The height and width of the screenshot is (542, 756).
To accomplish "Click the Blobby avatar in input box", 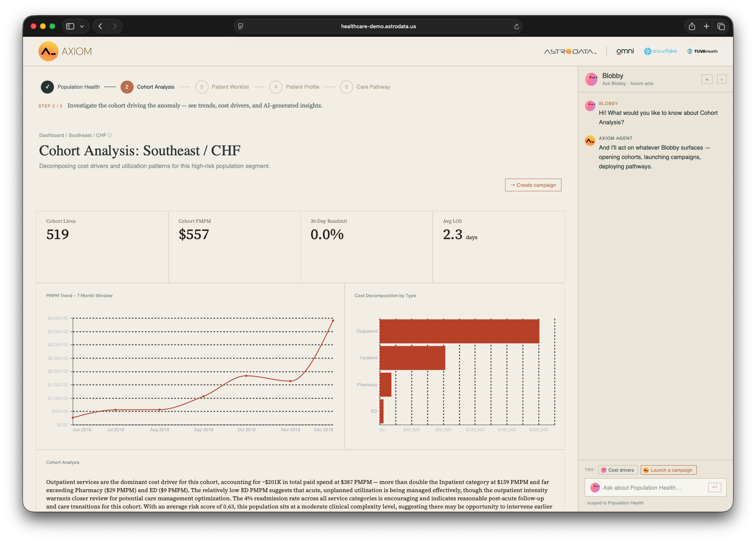I will 595,488.
